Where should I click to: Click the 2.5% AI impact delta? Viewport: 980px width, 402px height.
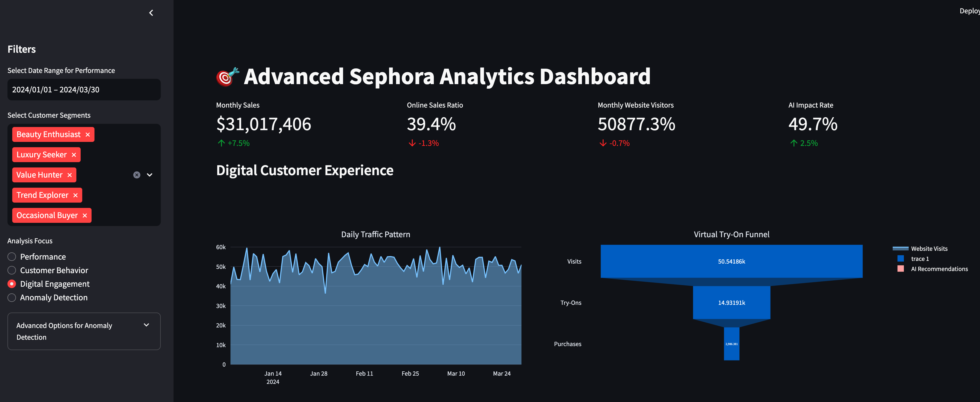click(x=804, y=143)
